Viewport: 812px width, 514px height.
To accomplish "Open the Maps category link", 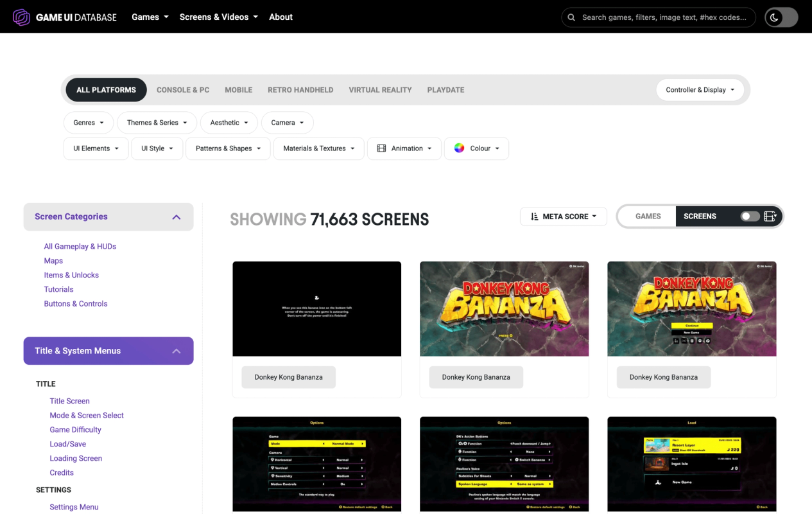I will click(53, 261).
